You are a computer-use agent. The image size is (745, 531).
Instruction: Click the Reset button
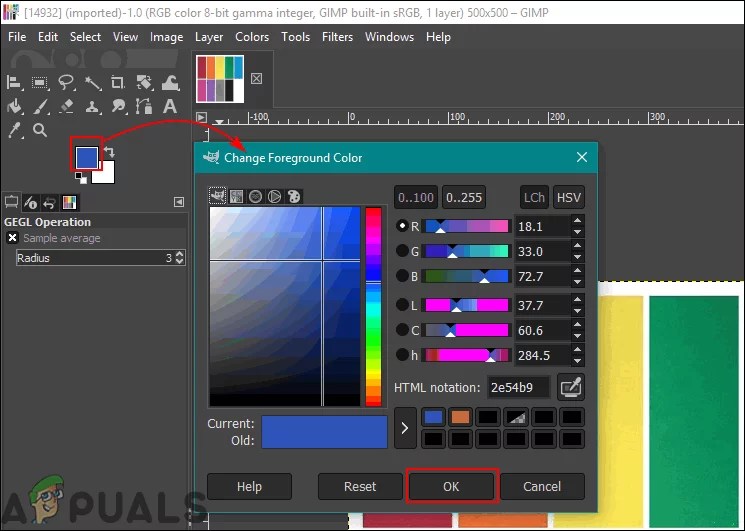coord(360,486)
